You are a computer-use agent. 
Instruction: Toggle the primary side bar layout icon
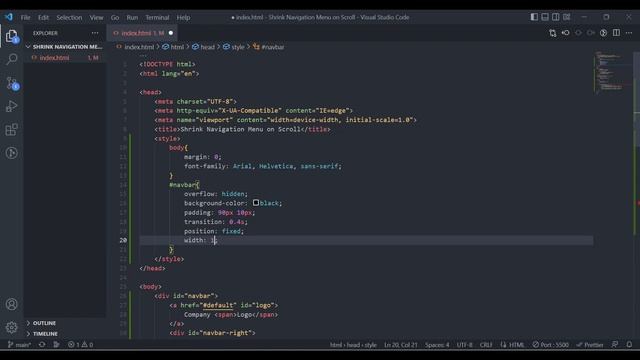coord(534,17)
